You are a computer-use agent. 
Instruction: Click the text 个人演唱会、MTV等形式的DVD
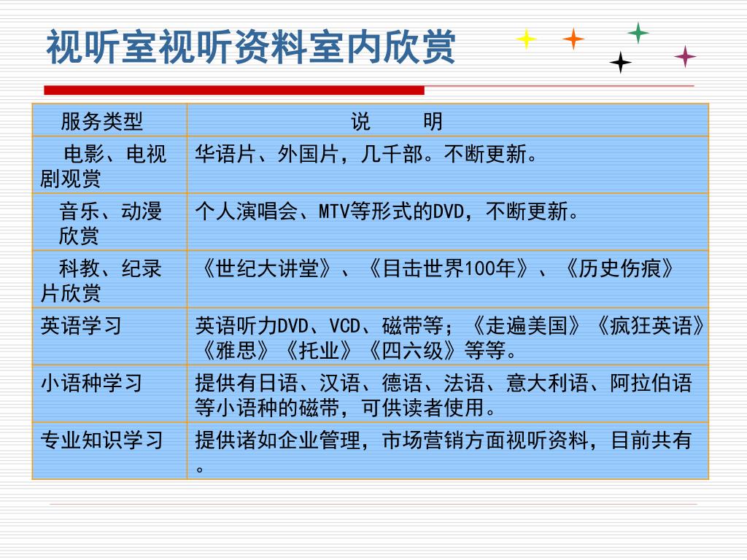point(330,211)
